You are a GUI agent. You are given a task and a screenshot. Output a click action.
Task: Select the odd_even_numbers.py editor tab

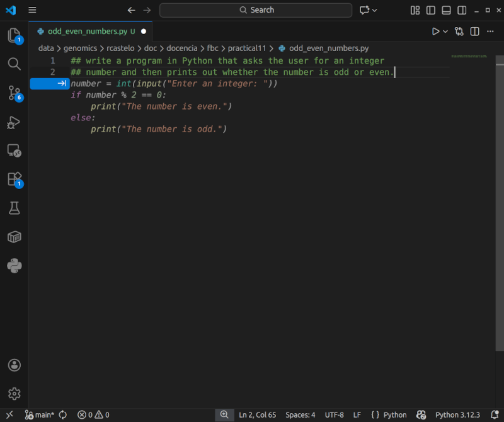click(87, 31)
